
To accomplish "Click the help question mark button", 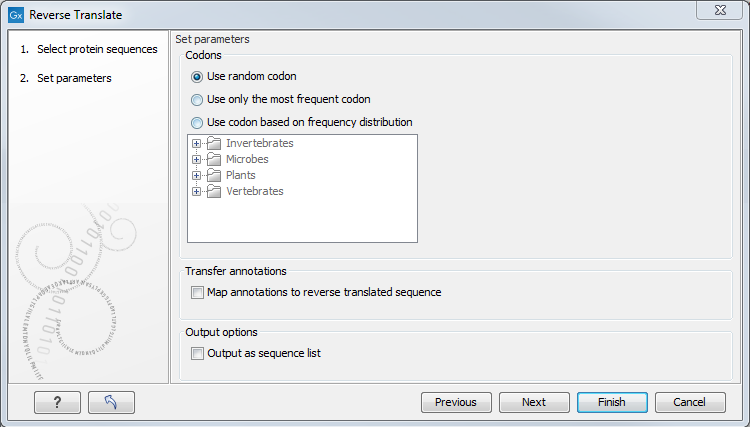I will (57, 402).
